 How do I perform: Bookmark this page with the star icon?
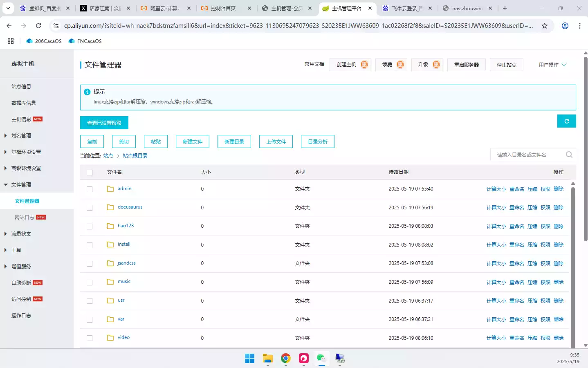tap(545, 26)
